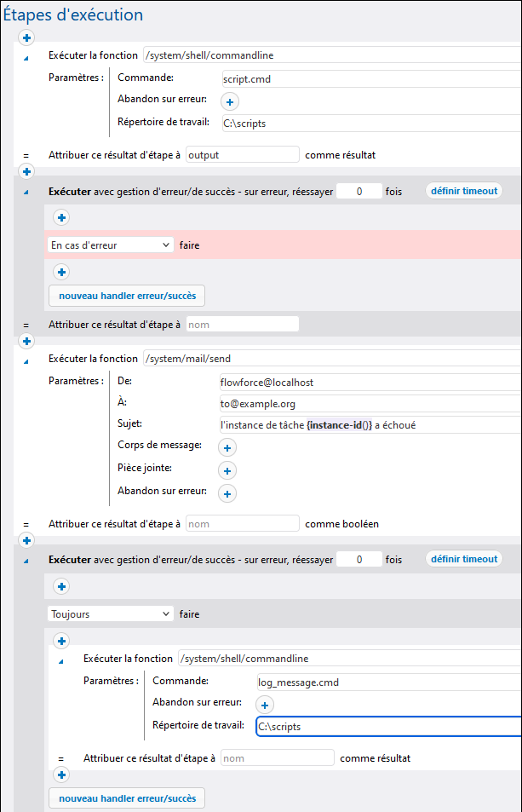Collapse the /system/mail/send function step

[x=26, y=360]
